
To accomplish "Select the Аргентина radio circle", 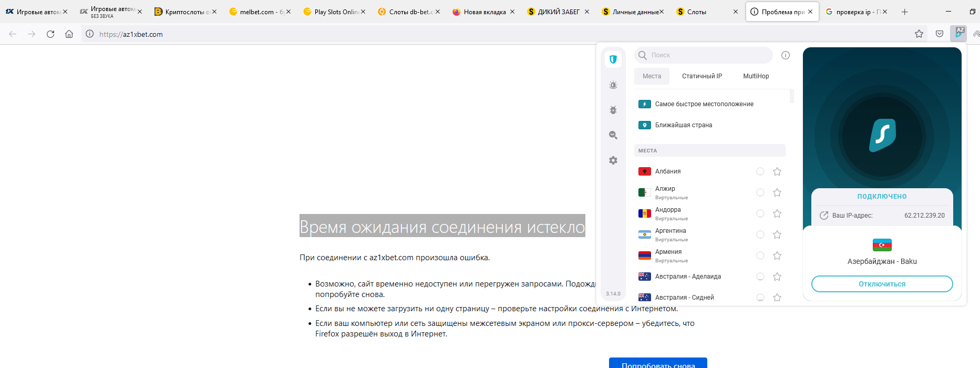I will 760,234.
